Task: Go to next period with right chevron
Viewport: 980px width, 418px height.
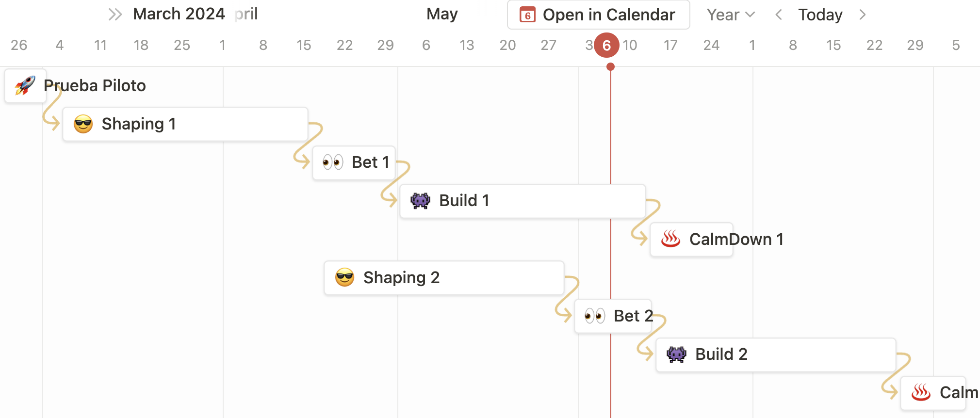Action: pyautogui.click(x=862, y=15)
